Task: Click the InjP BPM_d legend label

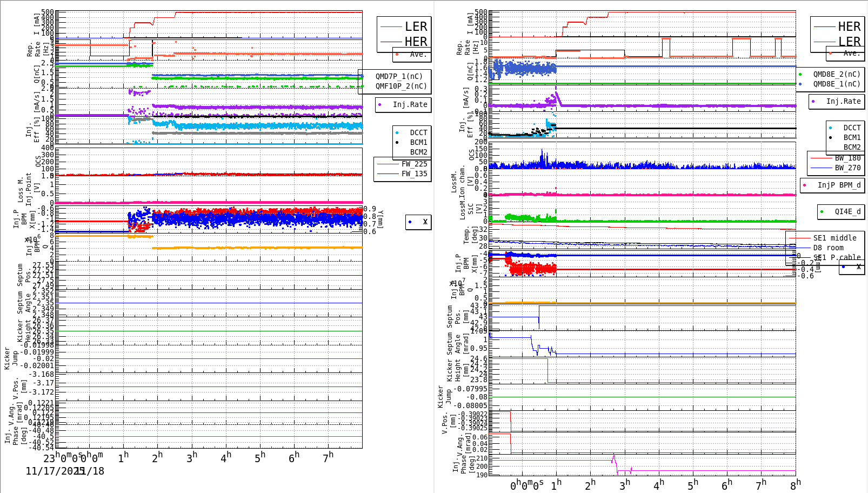Action: pyautogui.click(x=839, y=185)
